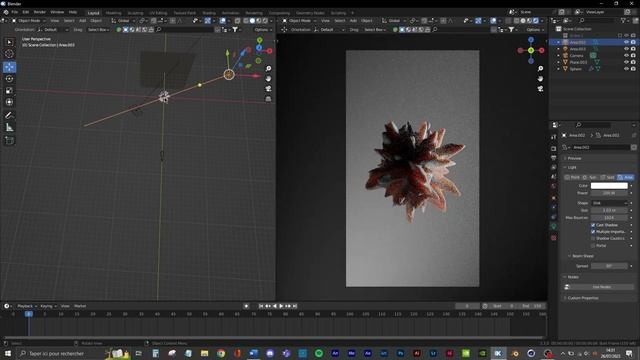Click the Spread value slider
The width and height of the screenshot is (640, 360).
[x=609, y=266]
